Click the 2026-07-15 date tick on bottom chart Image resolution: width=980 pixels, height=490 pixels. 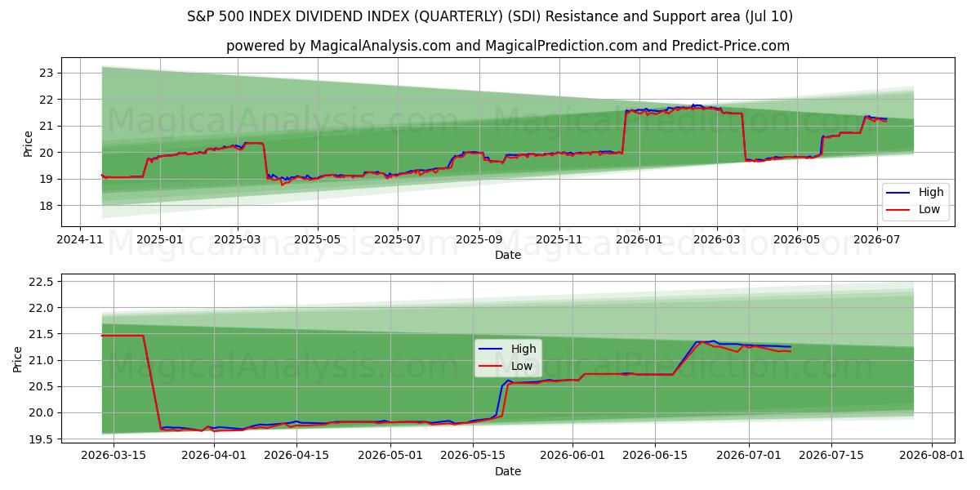[x=831, y=457]
